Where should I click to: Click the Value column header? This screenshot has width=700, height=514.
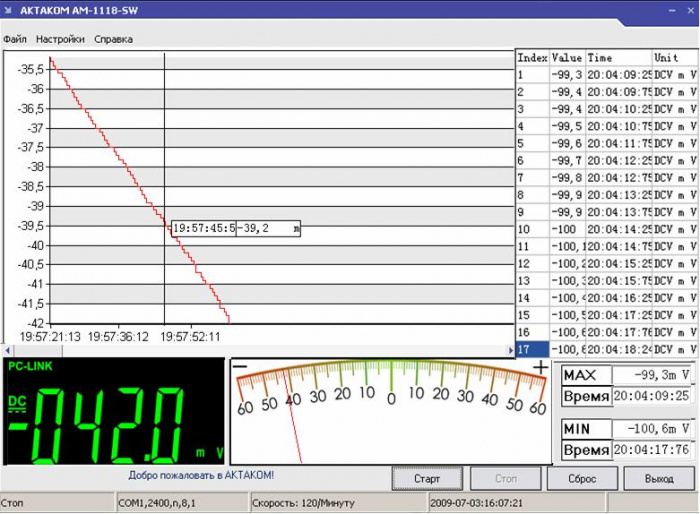pyautogui.click(x=567, y=58)
